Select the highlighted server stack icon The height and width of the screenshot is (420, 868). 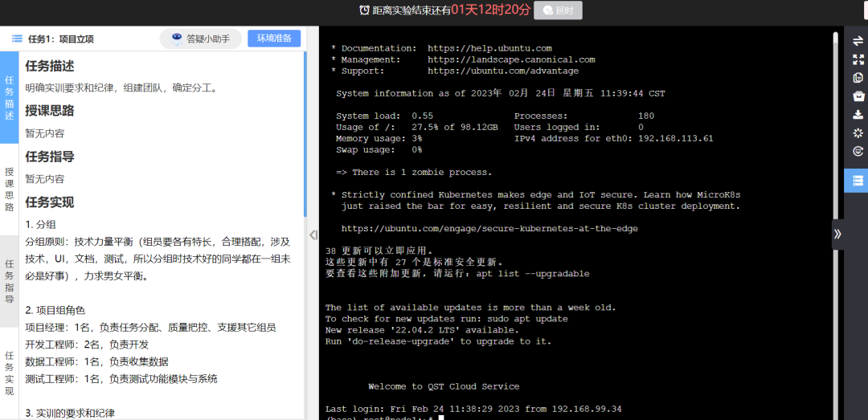858,181
